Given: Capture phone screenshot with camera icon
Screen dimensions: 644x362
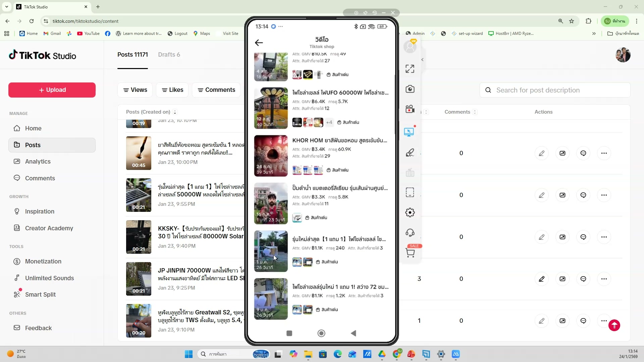Looking at the screenshot, I should 410,89.
